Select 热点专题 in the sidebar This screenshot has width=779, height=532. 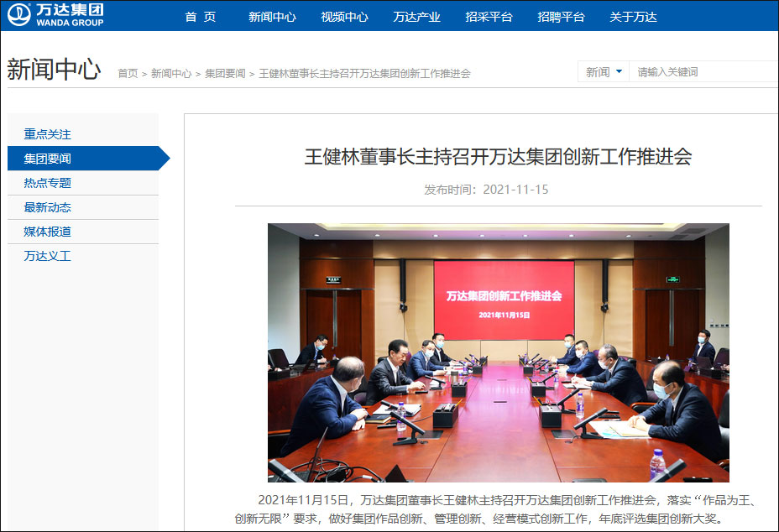tap(83, 183)
